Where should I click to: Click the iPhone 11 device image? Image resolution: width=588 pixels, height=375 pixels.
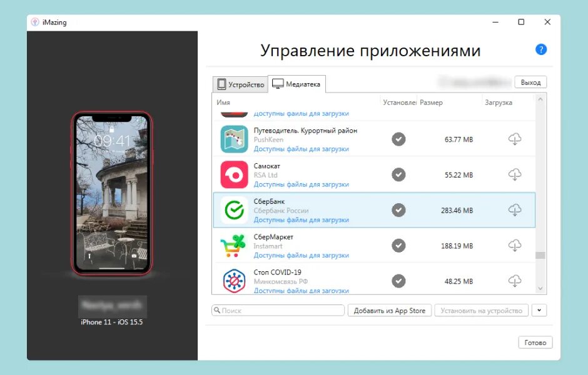click(112, 193)
